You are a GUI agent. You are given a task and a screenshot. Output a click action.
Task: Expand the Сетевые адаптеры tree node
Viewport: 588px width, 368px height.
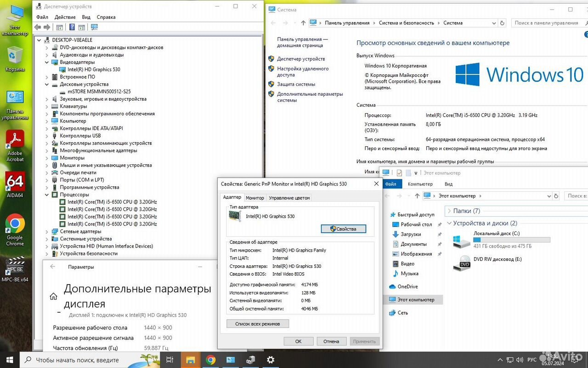pyautogui.click(x=47, y=231)
